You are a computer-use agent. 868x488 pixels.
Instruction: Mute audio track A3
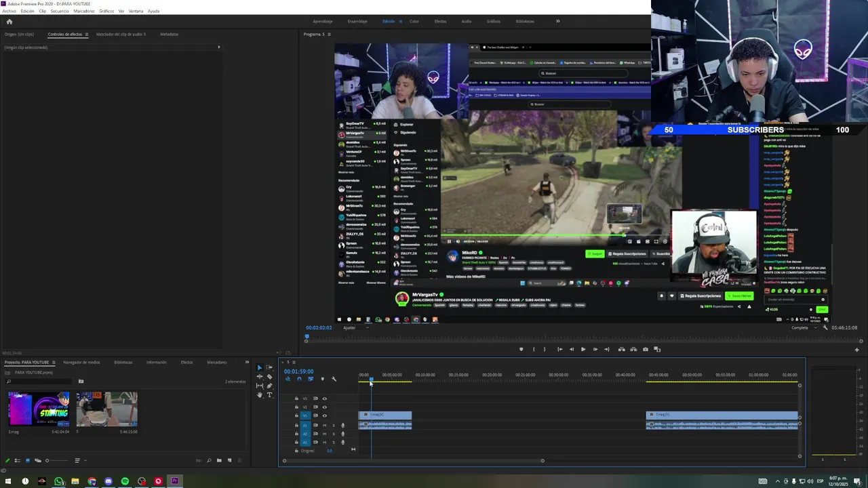pyautogui.click(x=324, y=442)
